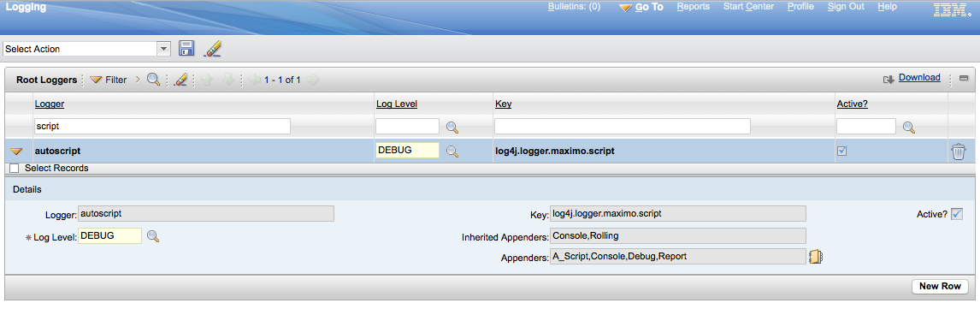Click the IBM logo

click(x=952, y=9)
